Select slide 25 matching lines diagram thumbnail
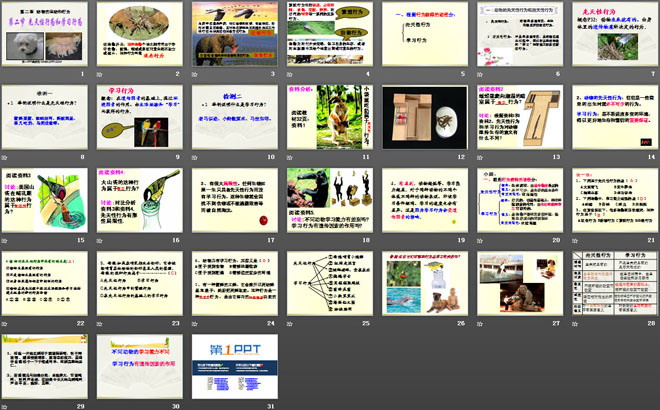This screenshot has width=660, height=410. (330, 283)
